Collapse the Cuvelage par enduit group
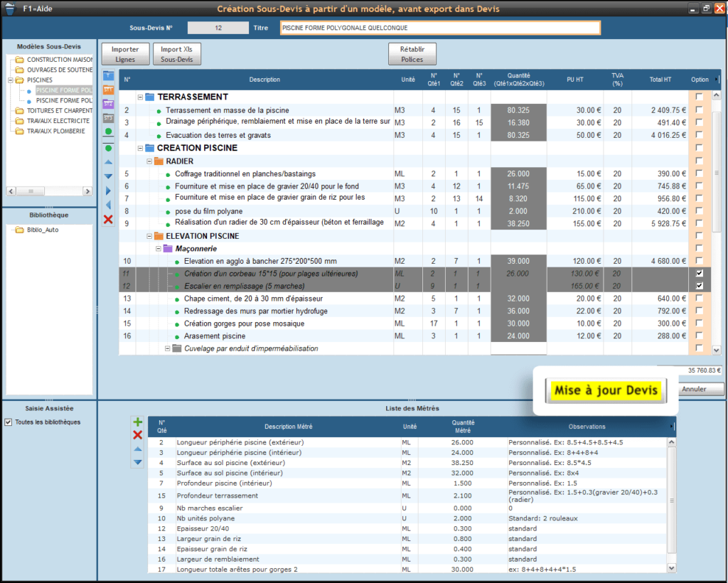The height and width of the screenshot is (583, 728). coord(168,348)
